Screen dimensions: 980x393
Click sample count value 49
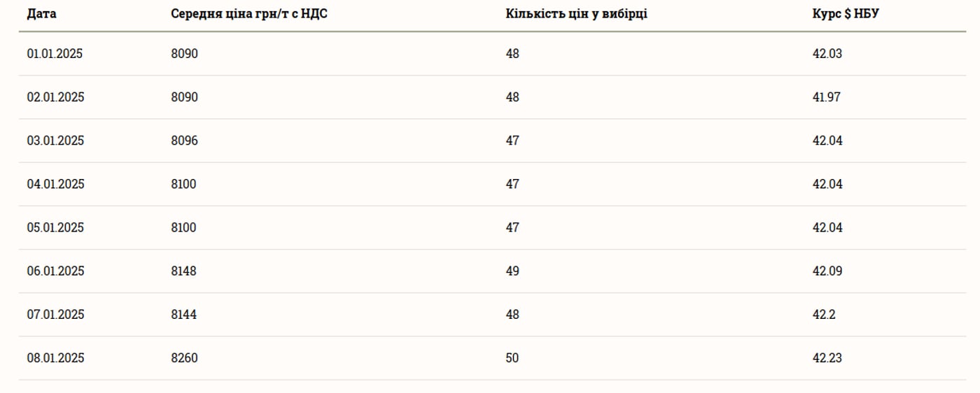(512, 271)
